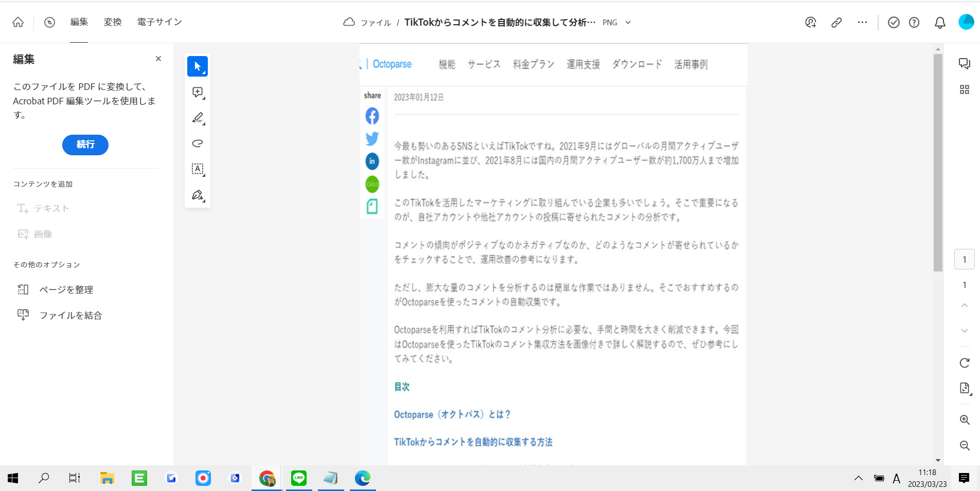Screen dimensions: 980x491
Task: Open the more options ellipsis menu
Action: pyautogui.click(x=862, y=22)
